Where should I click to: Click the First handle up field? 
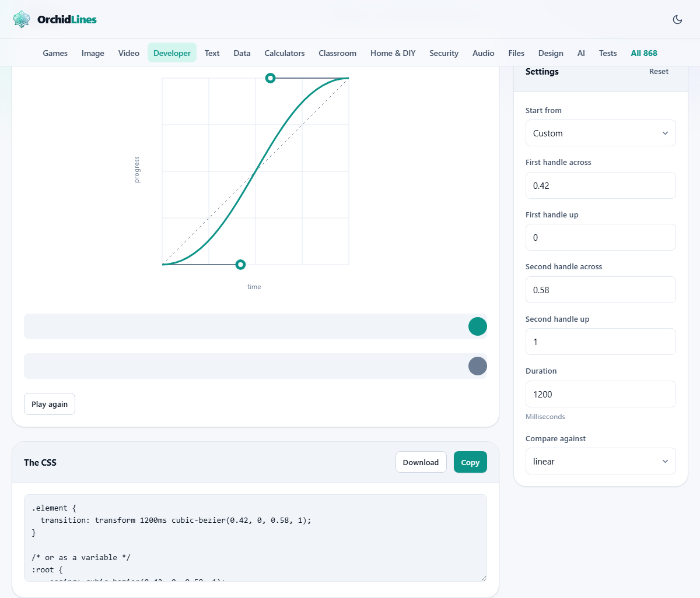coord(600,237)
